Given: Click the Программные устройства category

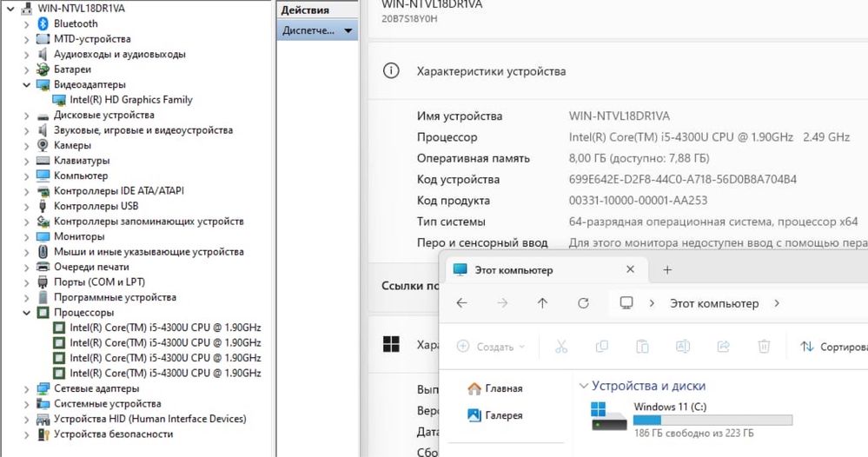Looking at the screenshot, I should click(115, 298).
